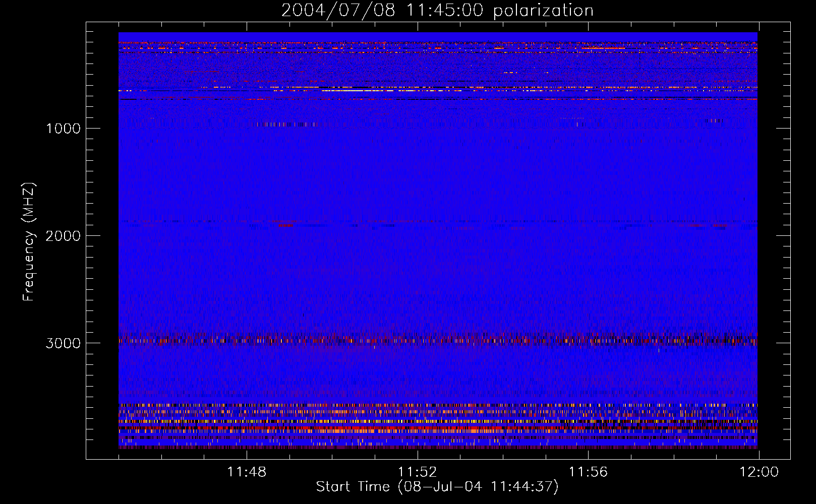The width and height of the screenshot is (816, 504).
Task: Click the plot title '2004/07/08 11:45:00 polarization'
Action: pyautogui.click(x=437, y=11)
